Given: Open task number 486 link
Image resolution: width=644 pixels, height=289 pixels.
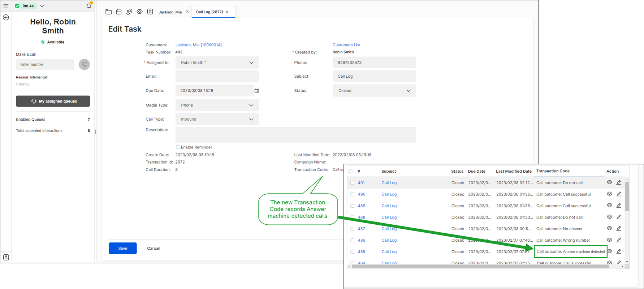Looking at the screenshot, I should point(361,240).
